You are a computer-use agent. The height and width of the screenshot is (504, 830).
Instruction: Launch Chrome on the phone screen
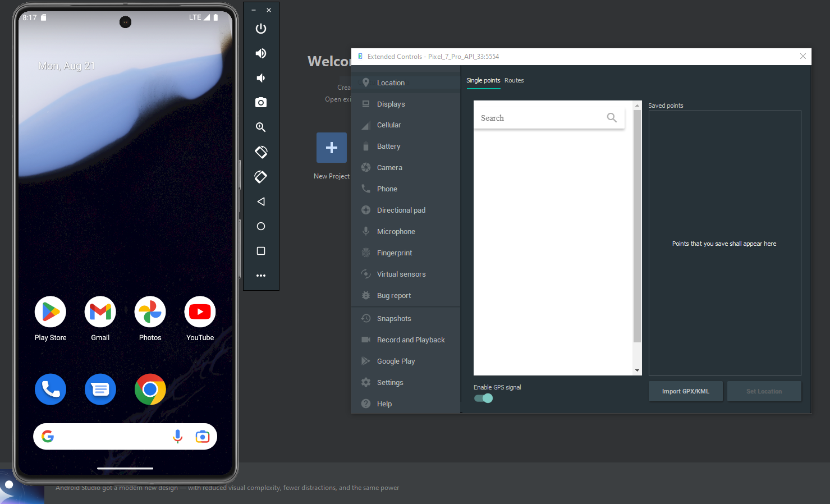[x=150, y=390]
